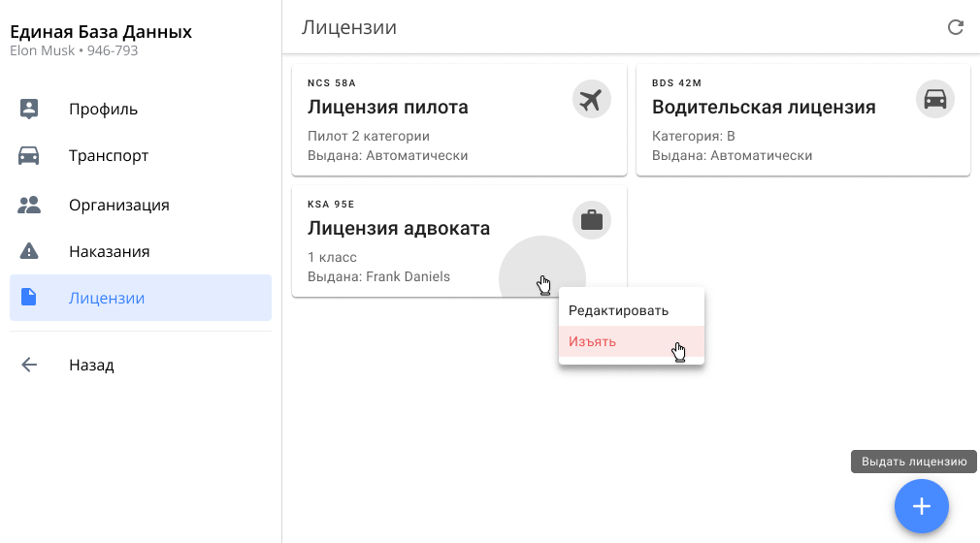
Task: Click the Транспорт car icon in sidebar
Action: tap(29, 155)
